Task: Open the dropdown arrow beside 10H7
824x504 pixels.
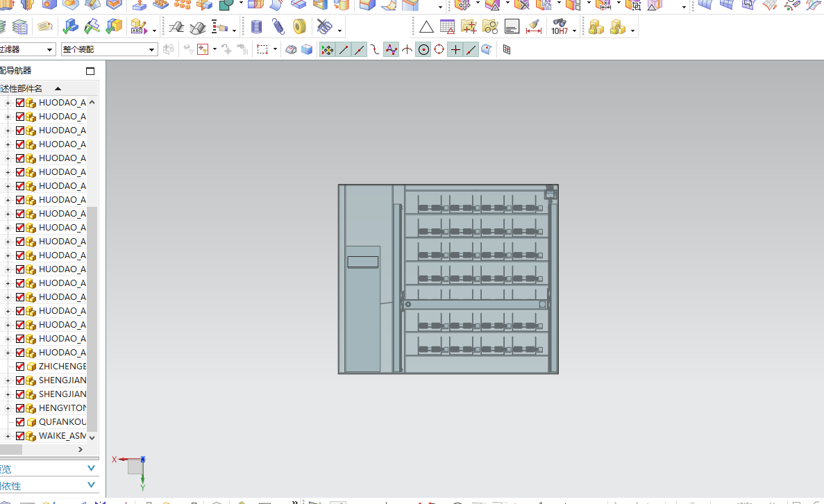Action: (x=574, y=31)
